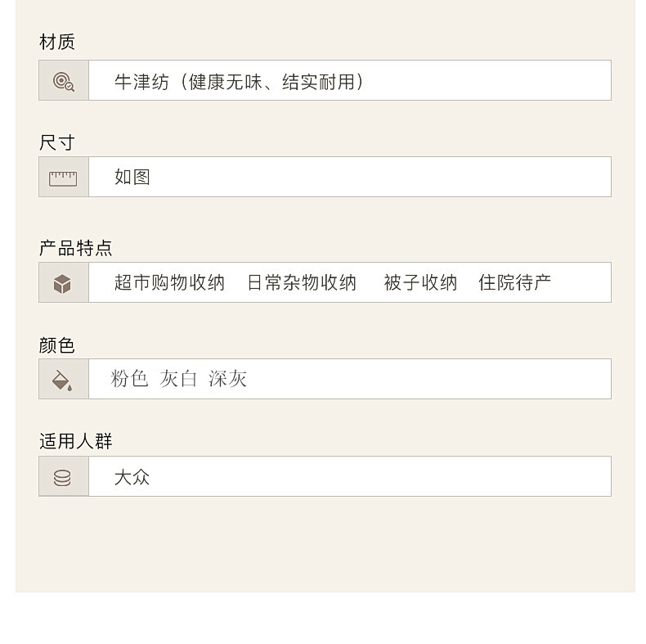The width and height of the screenshot is (646, 644).
Task: Select 被子收纳 feature text
Action: pos(420,283)
